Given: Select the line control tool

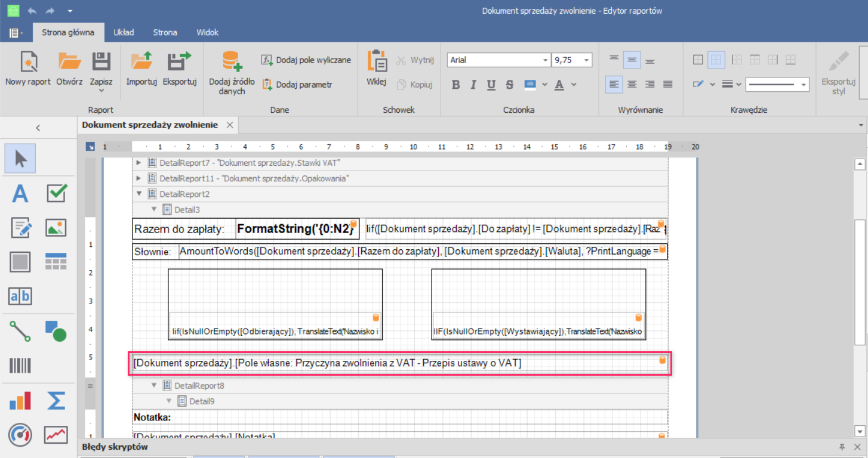Looking at the screenshot, I should [20, 331].
